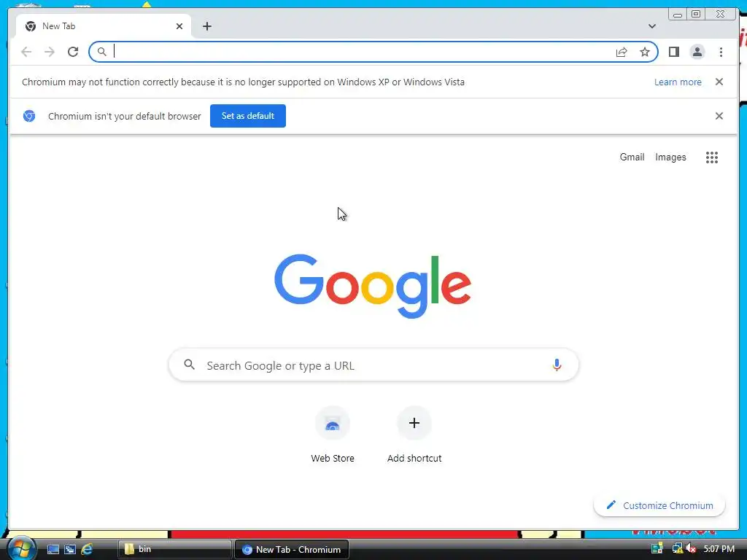Launch Internet Explorer from quick launch

pyautogui.click(x=87, y=550)
